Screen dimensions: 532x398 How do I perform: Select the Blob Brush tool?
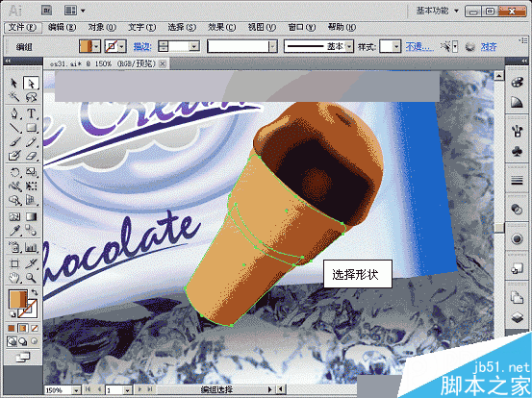[13, 156]
